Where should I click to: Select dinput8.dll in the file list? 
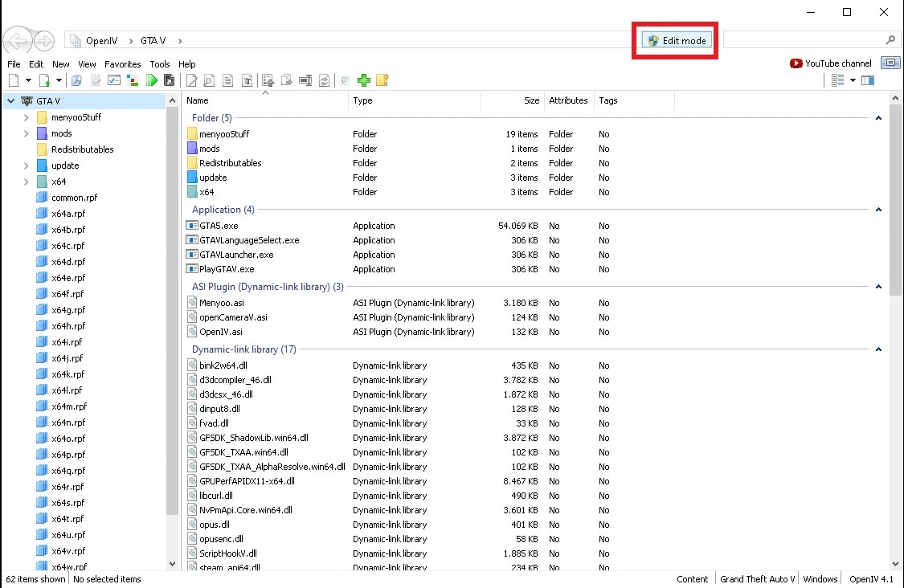[219, 410]
